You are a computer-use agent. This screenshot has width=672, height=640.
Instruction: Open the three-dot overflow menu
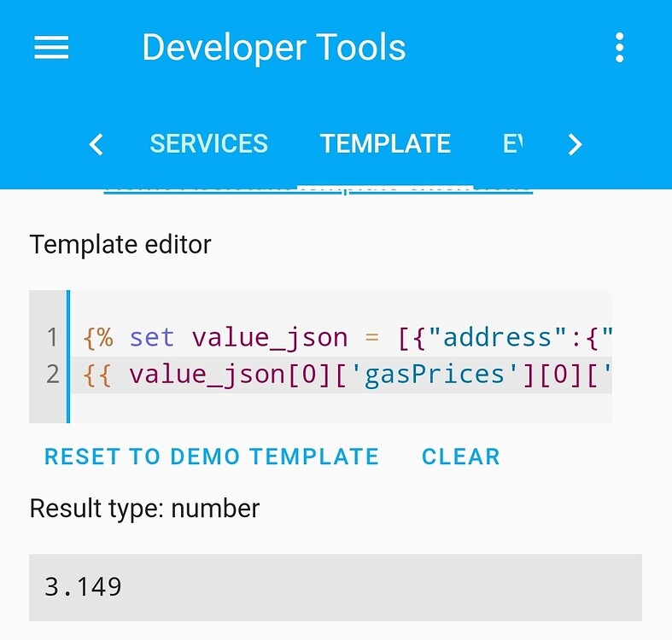619,48
